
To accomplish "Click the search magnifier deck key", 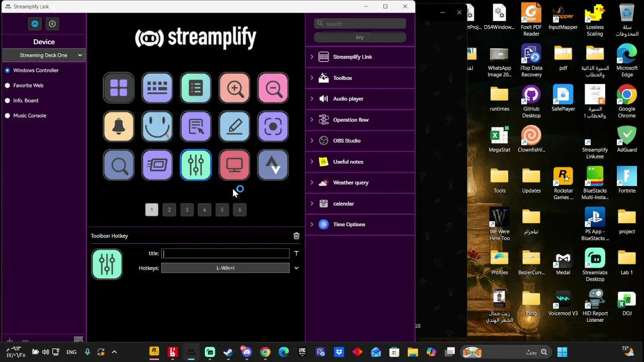I will pos(119,165).
